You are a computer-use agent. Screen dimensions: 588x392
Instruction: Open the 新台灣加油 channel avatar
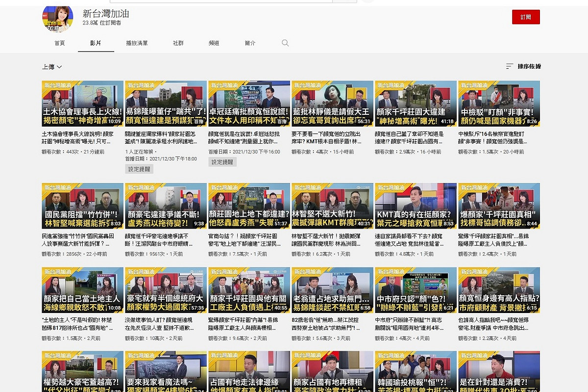(x=58, y=17)
